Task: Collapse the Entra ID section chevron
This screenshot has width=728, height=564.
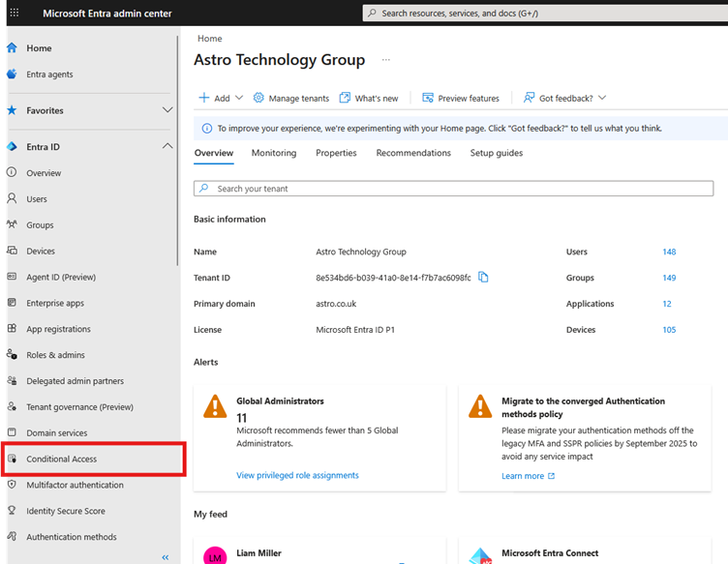Action: (x=167, y=146)
